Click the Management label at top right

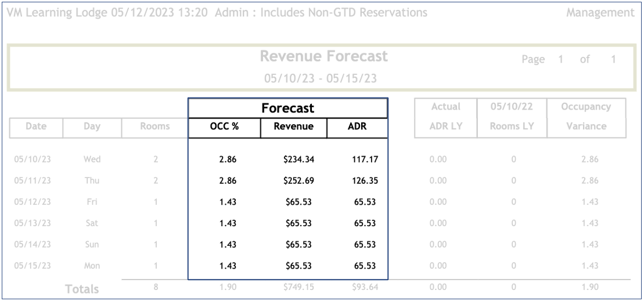click(x=600, y=13)
